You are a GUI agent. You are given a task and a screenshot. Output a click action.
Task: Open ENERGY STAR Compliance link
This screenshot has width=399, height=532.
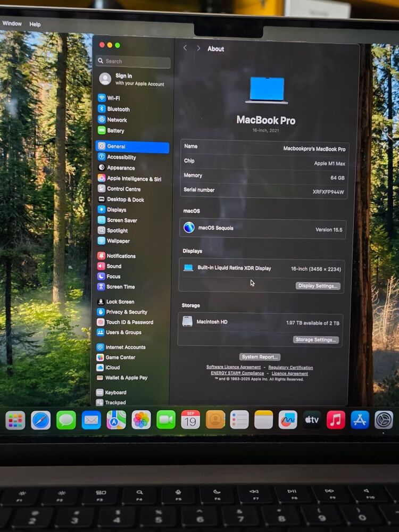[x=237, y=373]
